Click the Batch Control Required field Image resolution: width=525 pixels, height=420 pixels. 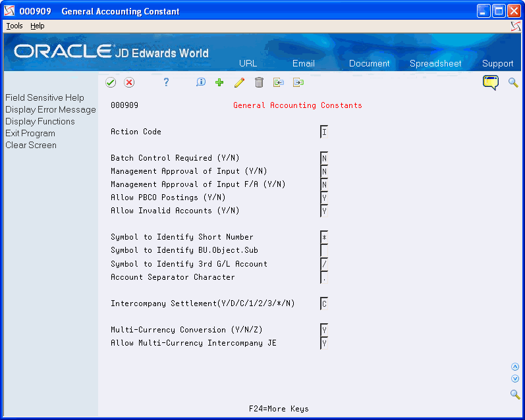click(324, 158)
